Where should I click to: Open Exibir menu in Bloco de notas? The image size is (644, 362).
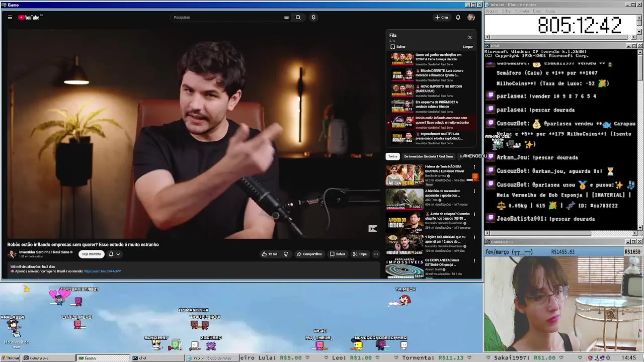point(537,11)
